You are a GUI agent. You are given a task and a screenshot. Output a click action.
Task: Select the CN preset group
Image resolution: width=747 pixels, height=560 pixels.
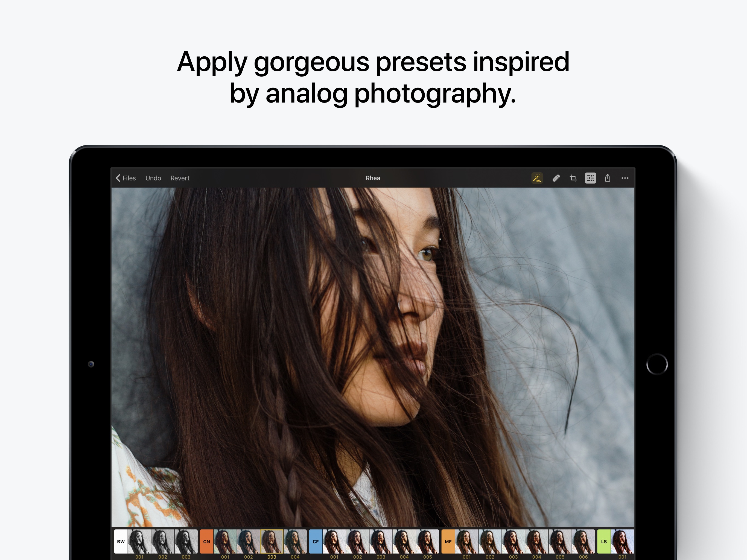[207, 541]
